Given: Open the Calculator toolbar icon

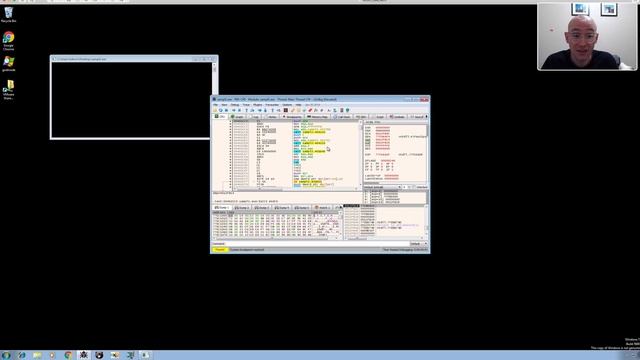Looking at the screenshot, I should pyautogui.click(x=341, y=110).
